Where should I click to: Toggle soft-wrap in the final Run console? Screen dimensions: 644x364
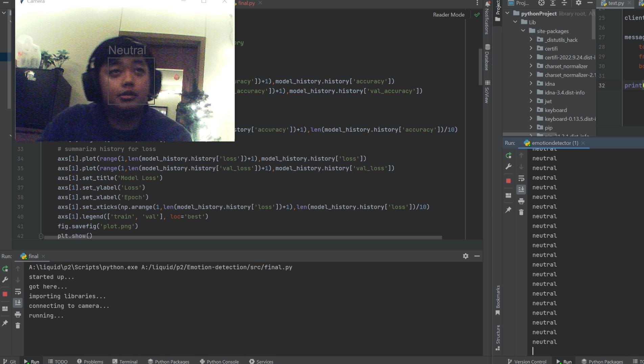[x=18, y=292]
